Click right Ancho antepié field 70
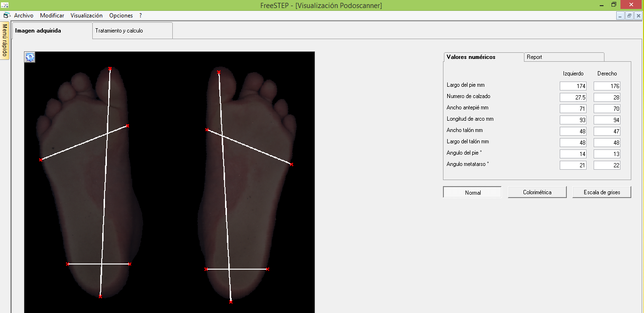This screenshot has width=644, height=313. tap(607, 109)
